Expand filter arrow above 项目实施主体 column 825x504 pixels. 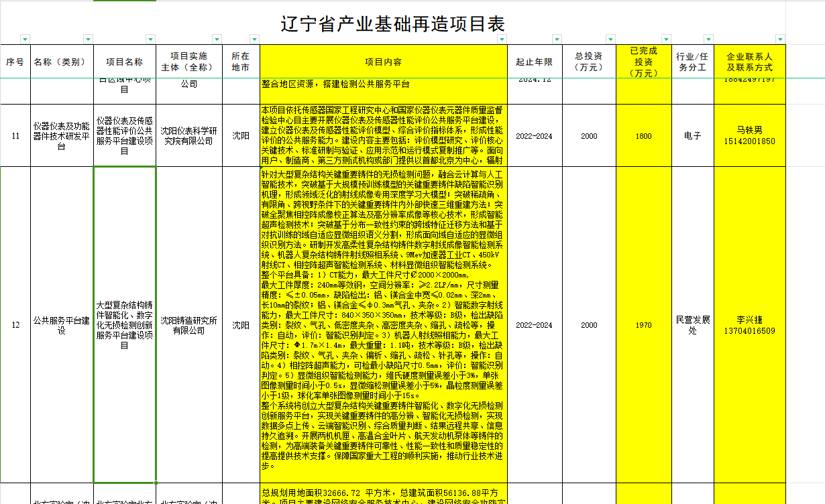point(217,39)
